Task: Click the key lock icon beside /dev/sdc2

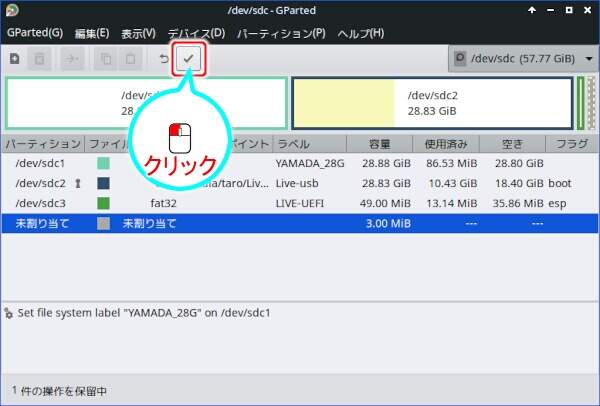Action: click(x=78, y=184)
